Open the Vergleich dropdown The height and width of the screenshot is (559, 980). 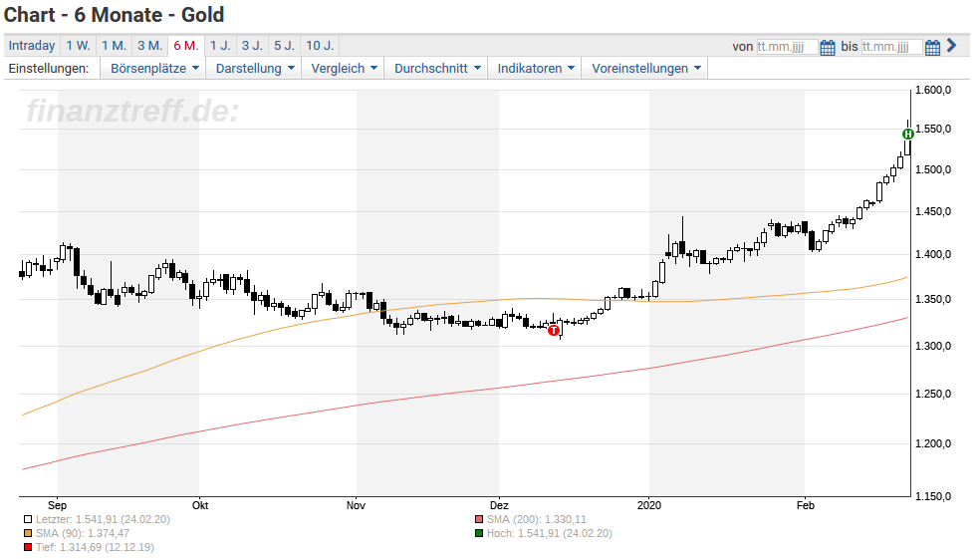tap(344, 68)
